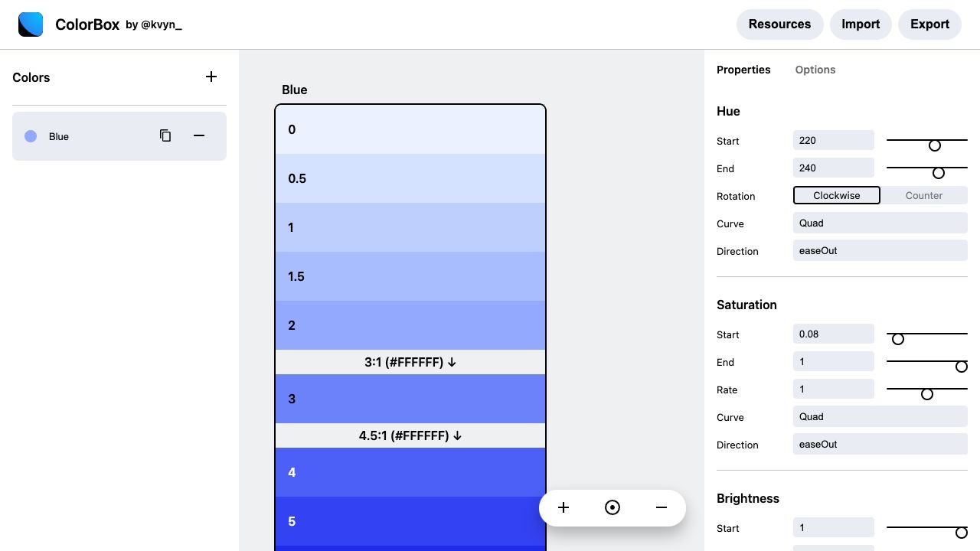Remove the Blue color from list
The height and width of the screenshot is (551, 980).
point(199,135)
